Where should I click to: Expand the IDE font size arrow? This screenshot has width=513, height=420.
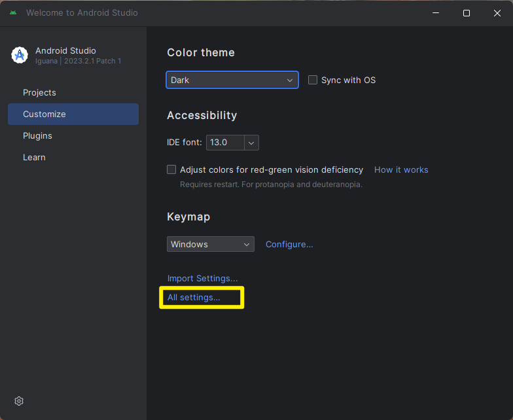click(251, 143)
